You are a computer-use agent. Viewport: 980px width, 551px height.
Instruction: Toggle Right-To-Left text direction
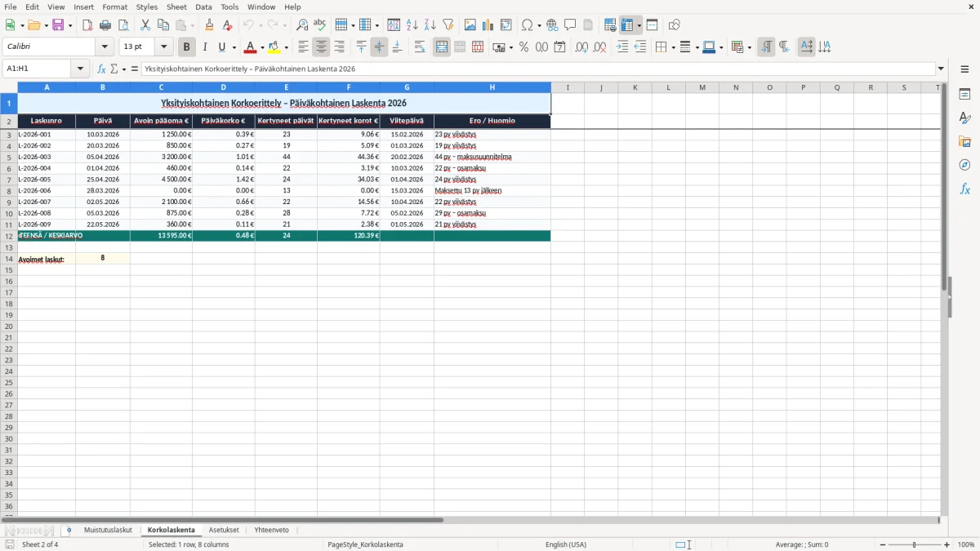click(x=784, y=47)
